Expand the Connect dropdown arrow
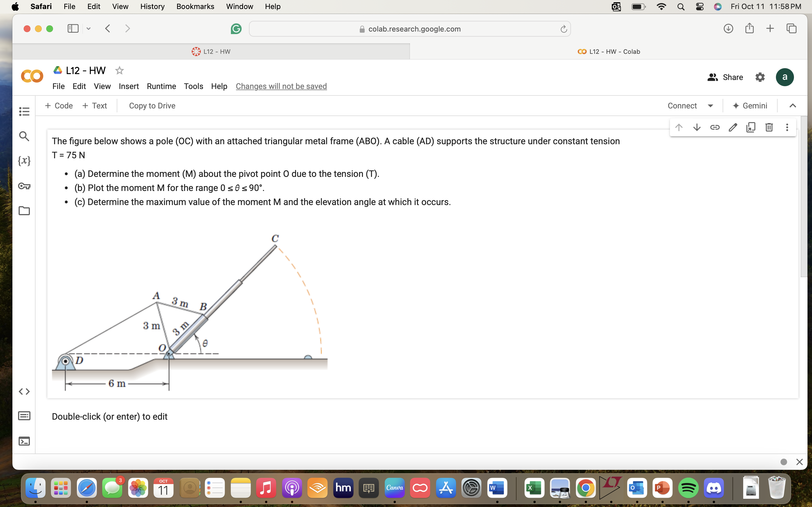Screen dimensions: 812x507 (x=711, y=106)
